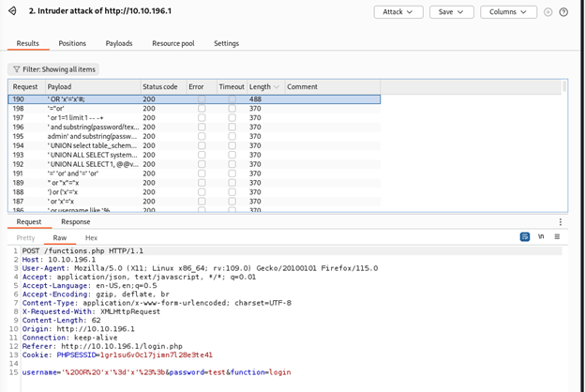Screen dimensions: 585x392
Task: Toggle Error checkbox in row 196
Action: (202, 128)
